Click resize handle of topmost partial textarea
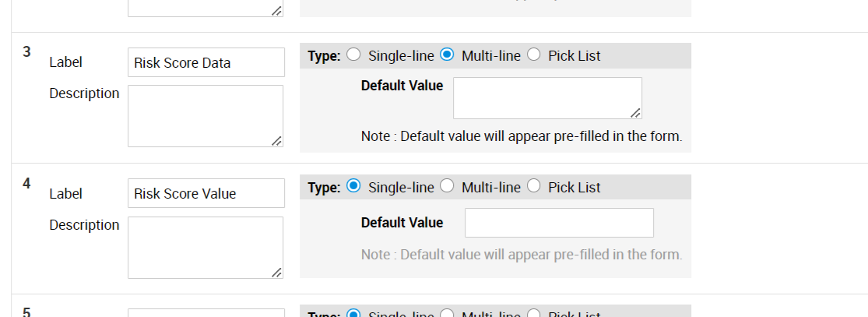The width and height of the screenshot is (868, 317). point(277,11)
